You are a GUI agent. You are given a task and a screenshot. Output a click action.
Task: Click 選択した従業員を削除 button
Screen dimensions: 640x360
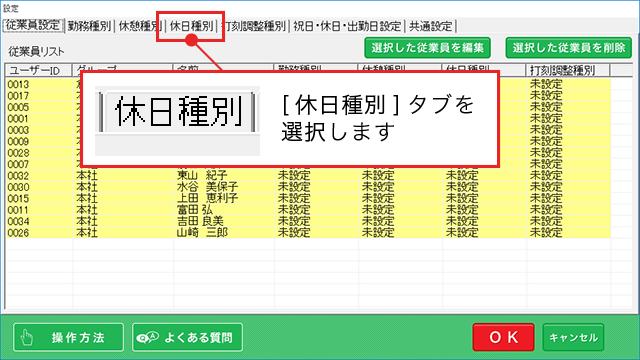click(x=569, y=48)
